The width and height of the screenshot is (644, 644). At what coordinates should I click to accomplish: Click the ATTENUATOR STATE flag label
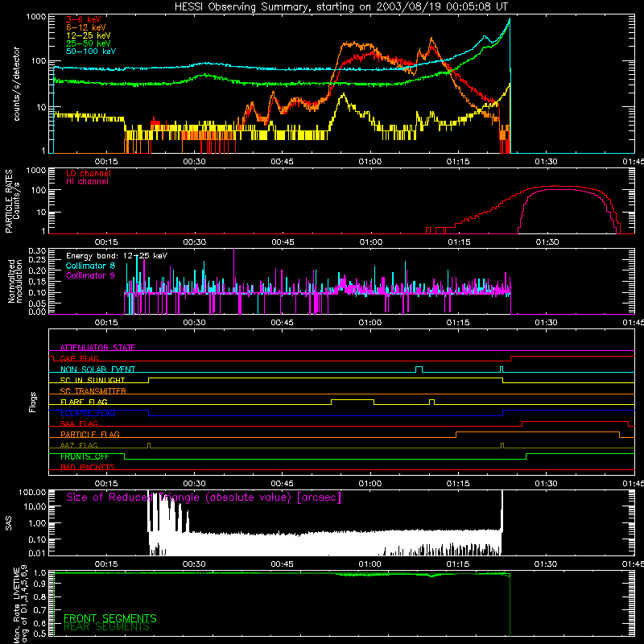(97, 348)
